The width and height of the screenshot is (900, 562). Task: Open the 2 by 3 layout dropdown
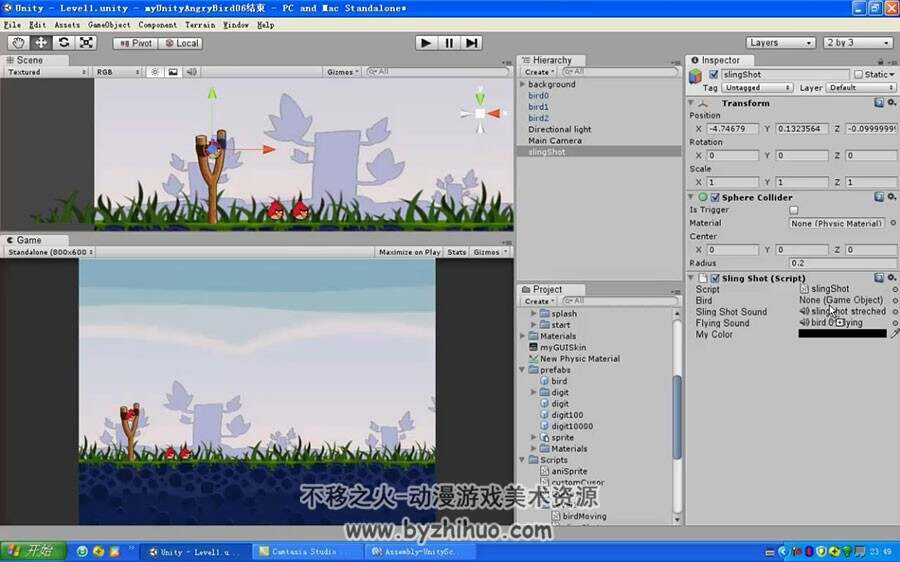[858, 43]
